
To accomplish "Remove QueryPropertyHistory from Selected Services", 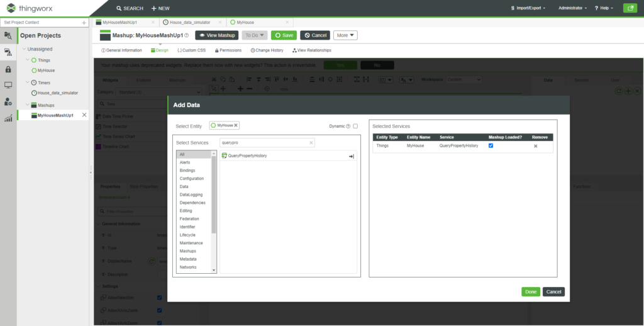I will point(535,146).
